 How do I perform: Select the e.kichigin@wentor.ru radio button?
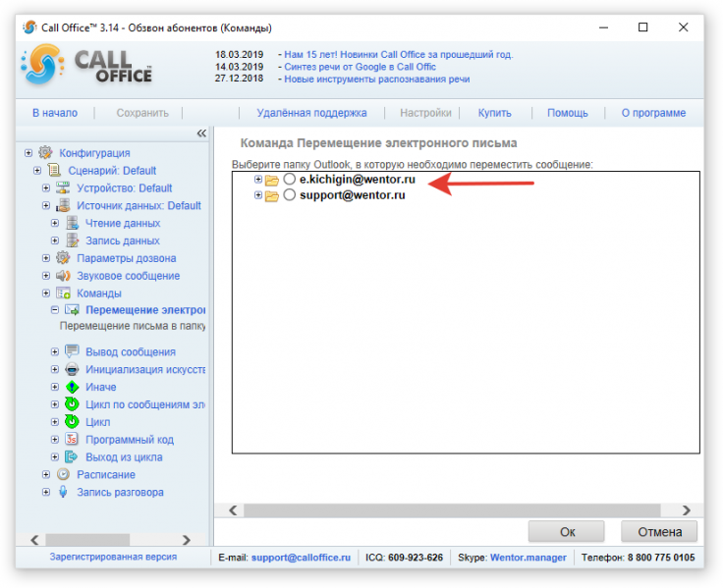[x=289, y=179]
